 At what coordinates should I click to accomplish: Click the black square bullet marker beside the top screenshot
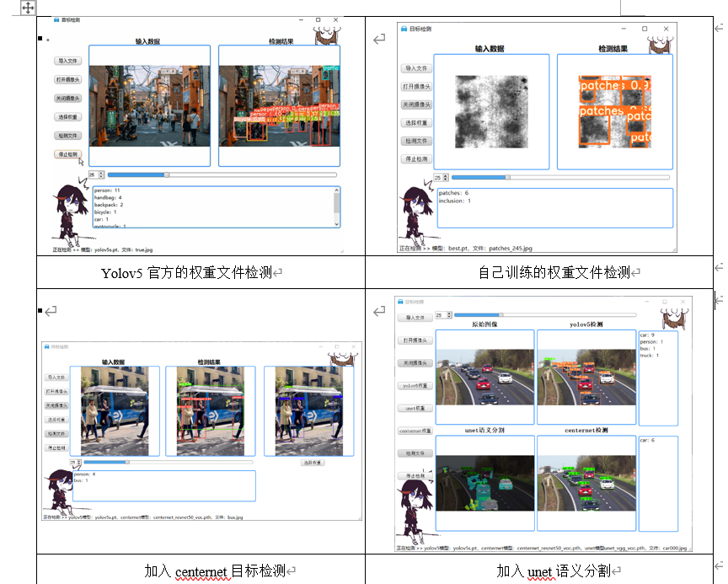(40, 38)
